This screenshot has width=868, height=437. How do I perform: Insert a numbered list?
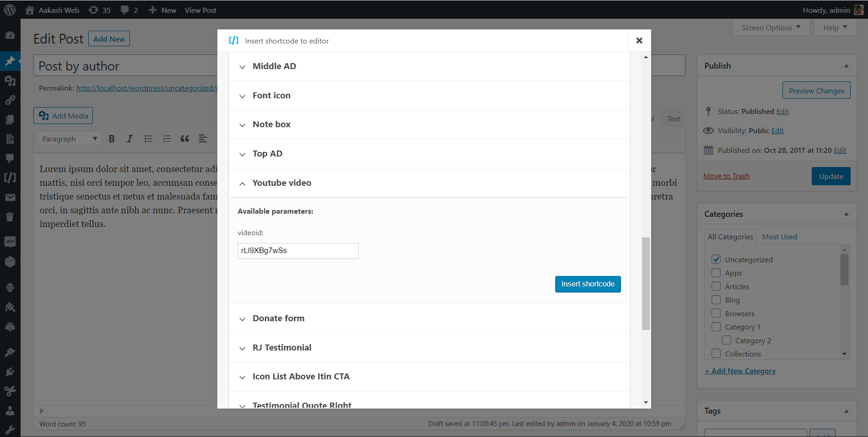(166, 139)
